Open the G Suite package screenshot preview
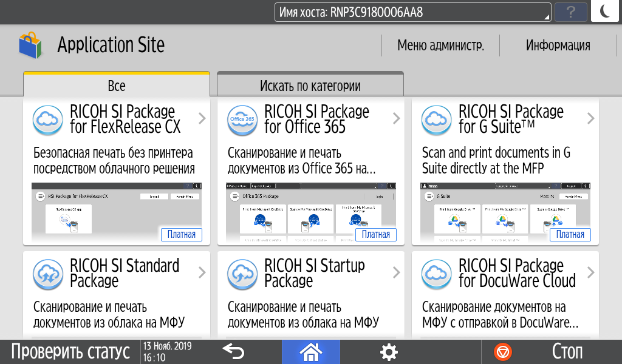 click(505, 212)
